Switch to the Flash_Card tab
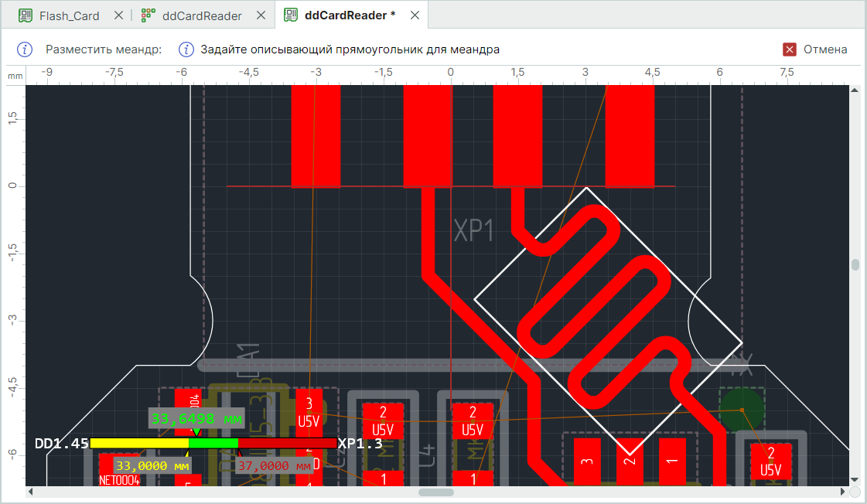The width and height of the screenshot is (867, 504). pos(69,15)
